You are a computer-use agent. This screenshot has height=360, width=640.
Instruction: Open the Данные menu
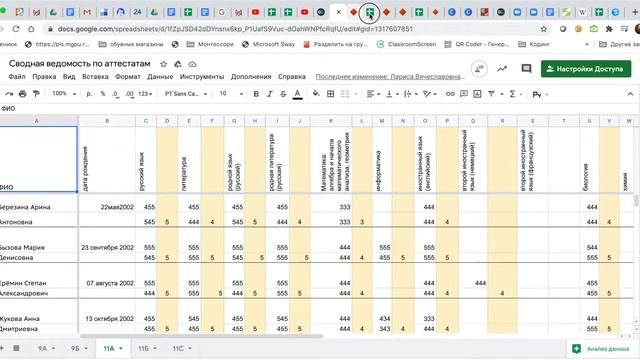tap(160, 77)
